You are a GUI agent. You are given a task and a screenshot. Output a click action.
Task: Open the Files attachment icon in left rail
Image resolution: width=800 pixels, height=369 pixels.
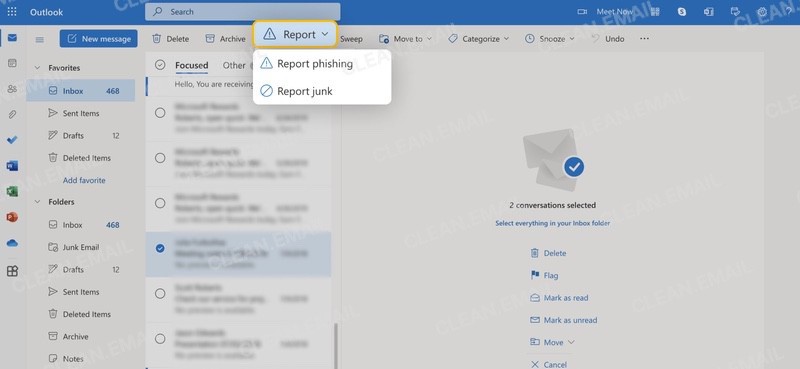point(12,114)
